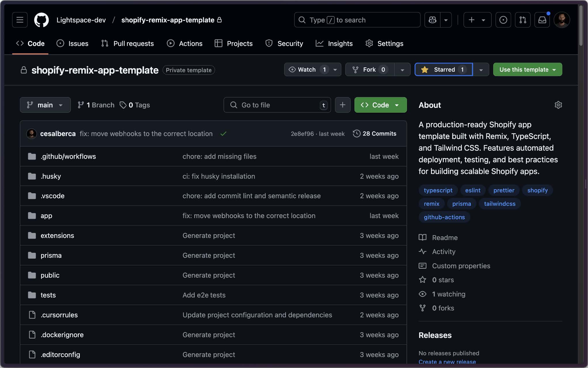Open Activity pulse link
Viewport: 588px width, 368px height.
(437, 252)
